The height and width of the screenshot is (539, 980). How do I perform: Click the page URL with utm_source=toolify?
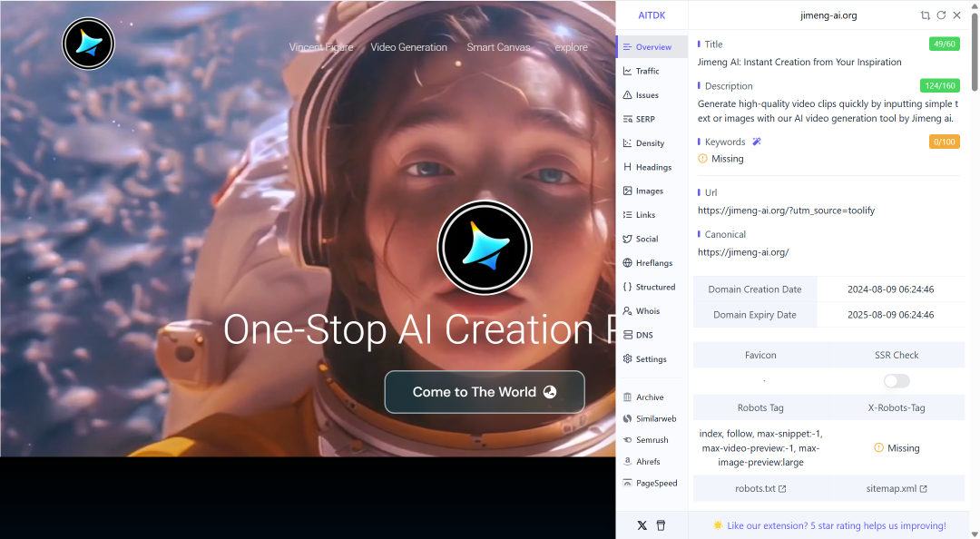coord(786,211)
